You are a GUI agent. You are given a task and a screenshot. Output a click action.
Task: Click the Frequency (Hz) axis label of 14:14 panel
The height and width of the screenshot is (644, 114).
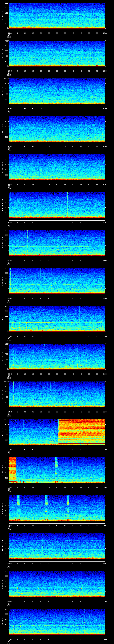pos(3,16)
